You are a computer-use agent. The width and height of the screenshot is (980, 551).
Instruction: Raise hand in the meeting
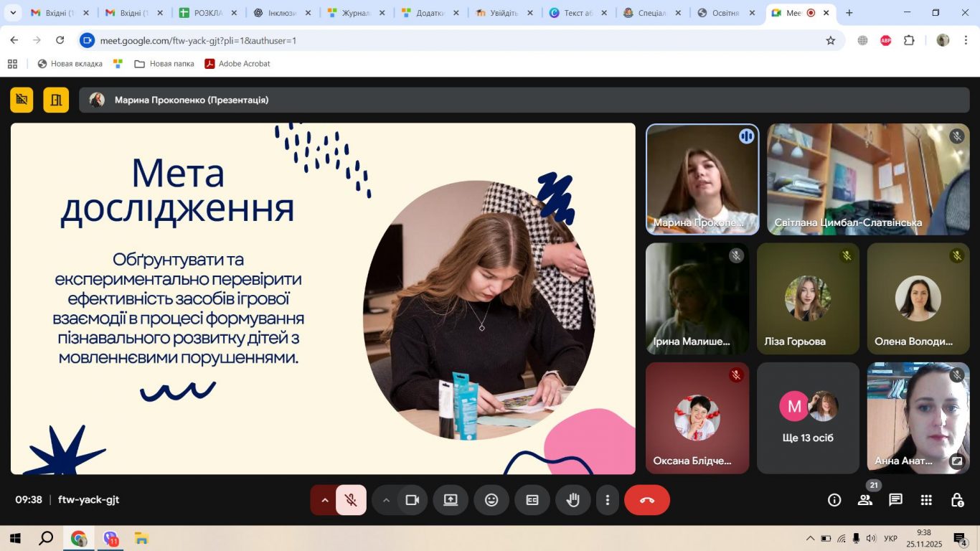click(573, 500)
